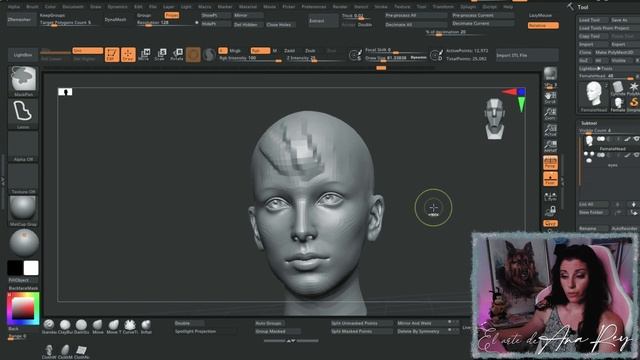This screenshot has height=360, width=640.
Task: Click the Load Tool button
Action: [592, 20]
